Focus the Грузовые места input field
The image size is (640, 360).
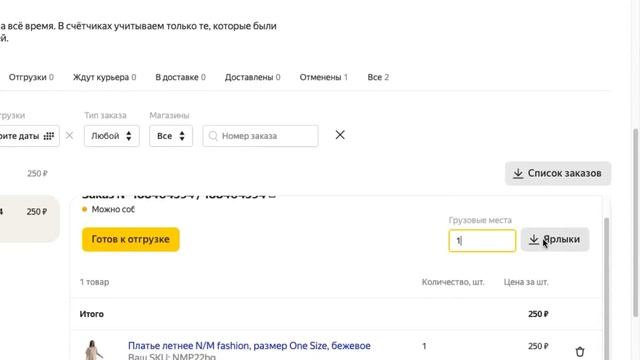pyautogui.click(x=482, y=240)
